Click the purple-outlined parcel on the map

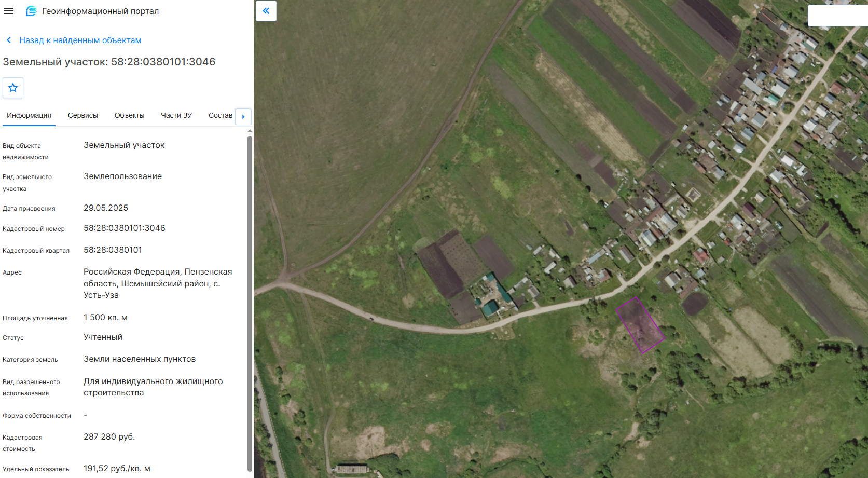[640, 325]
